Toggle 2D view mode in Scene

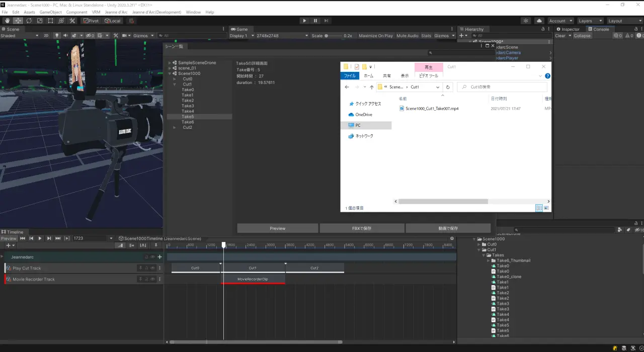coord(46,36)
